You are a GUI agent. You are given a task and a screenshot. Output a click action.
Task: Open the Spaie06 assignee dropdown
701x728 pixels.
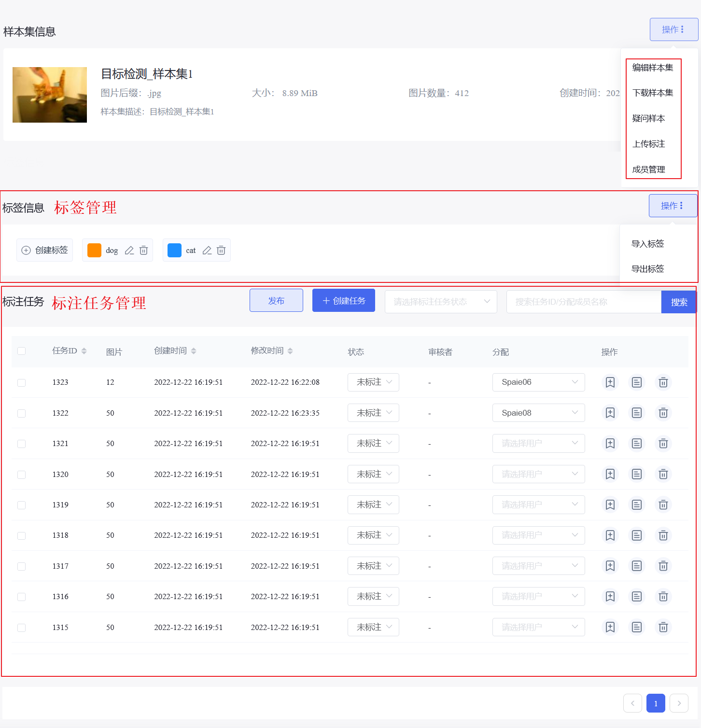(539, 382)
